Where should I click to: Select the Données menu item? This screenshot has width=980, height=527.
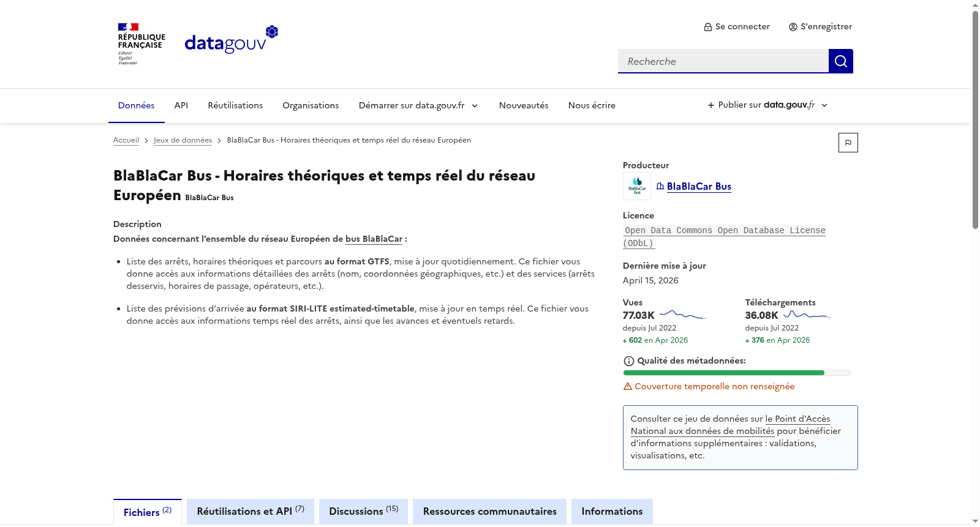click(137, 105)
